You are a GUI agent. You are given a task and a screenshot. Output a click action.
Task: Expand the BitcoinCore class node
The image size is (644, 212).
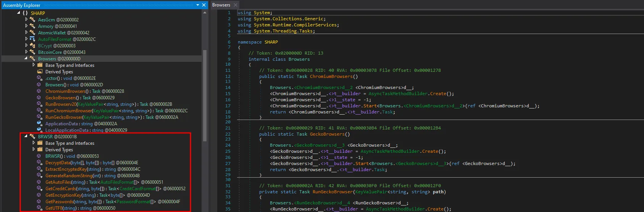point(26,52)
